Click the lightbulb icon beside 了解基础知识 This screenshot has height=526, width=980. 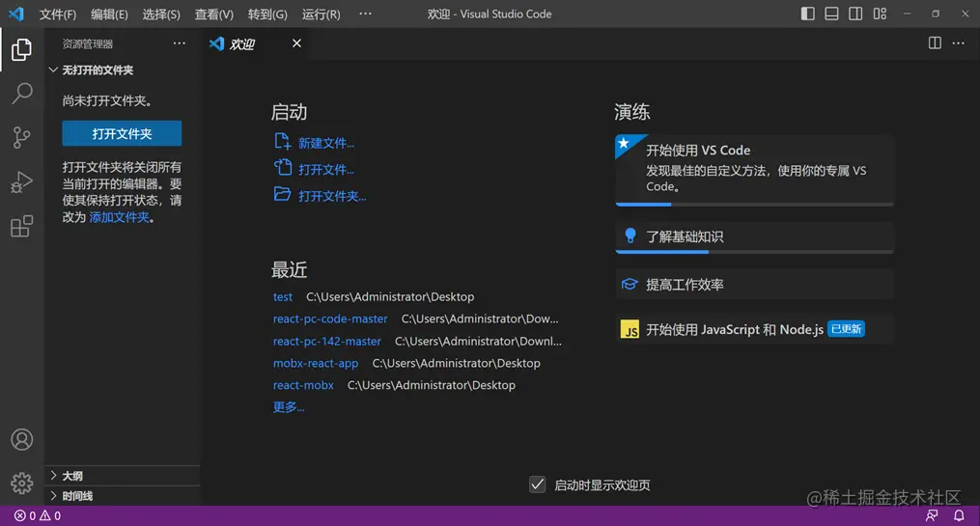[x=630, y=235]
